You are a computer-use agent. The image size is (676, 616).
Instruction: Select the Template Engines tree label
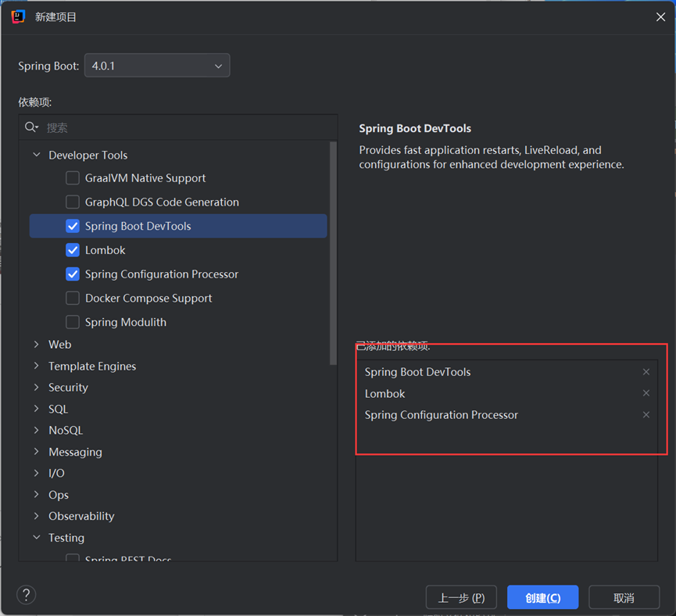coord(92,366)
